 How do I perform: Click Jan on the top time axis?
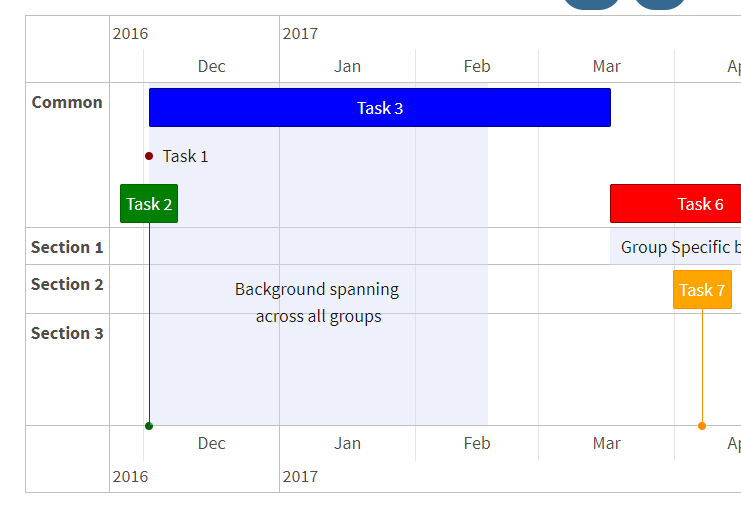347,66
